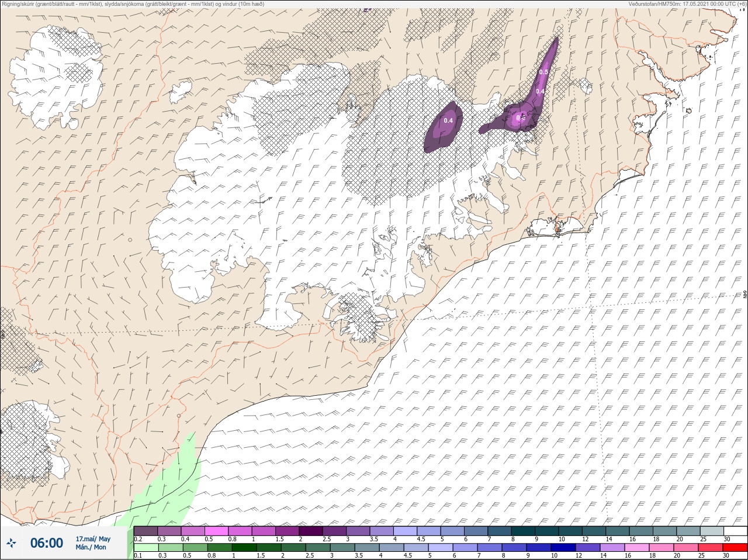The height and width of the screenshot is (560, 748).
Task: Click the 25 pale grey swatch in the top row
Action: 712,531
